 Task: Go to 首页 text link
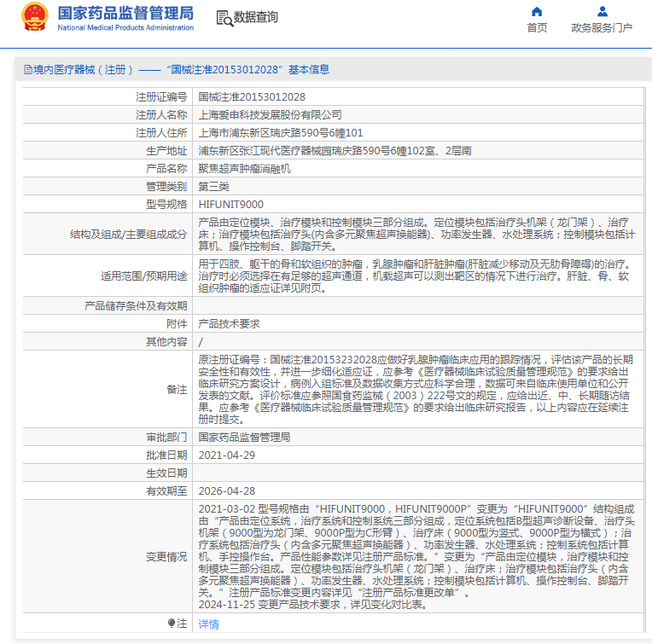(x=537, y=28)
